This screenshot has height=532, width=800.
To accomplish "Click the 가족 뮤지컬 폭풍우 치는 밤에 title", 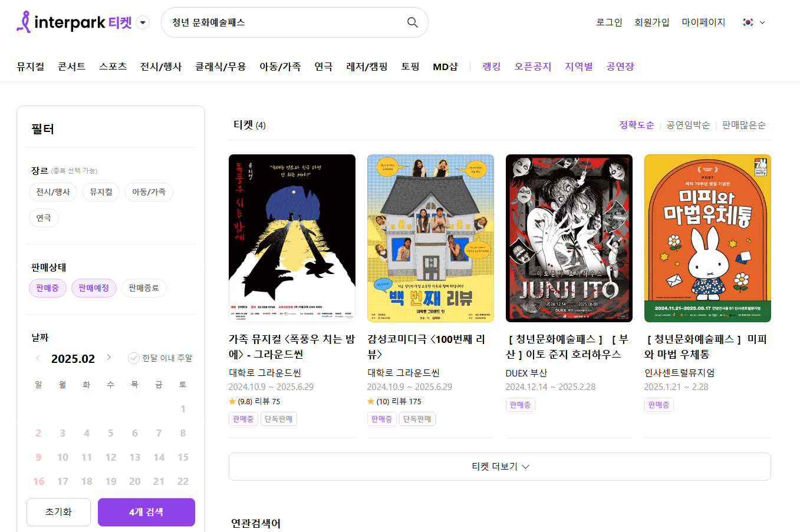I will click(x=292, y=347).
